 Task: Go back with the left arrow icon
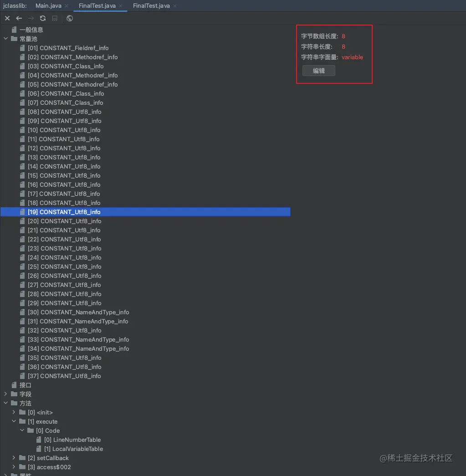(19, 18)
